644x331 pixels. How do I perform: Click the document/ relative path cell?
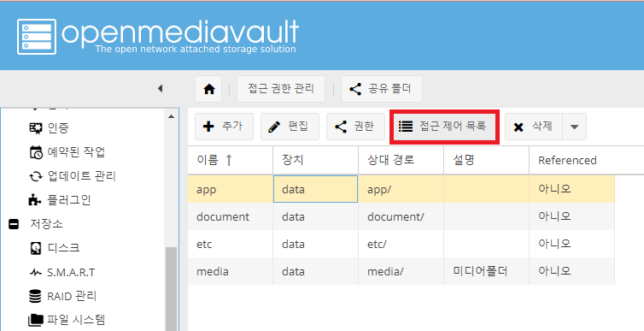pos(401,216)
